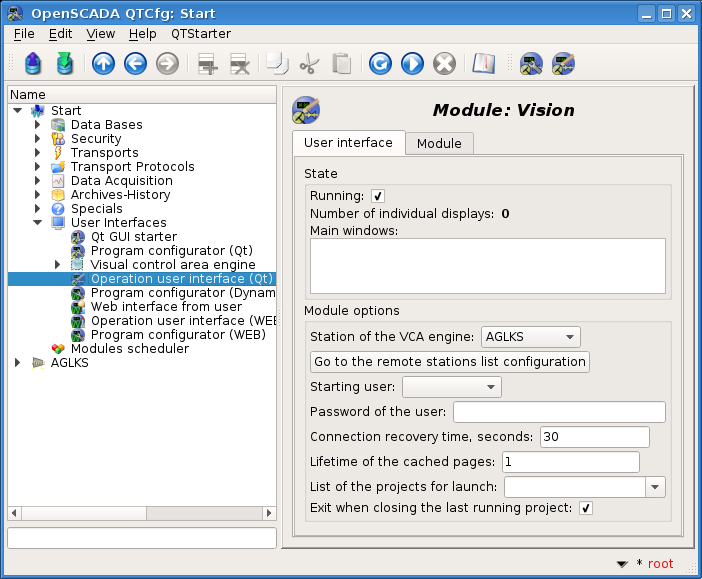Expand the Security node
This screenshot has width=702, height=579.
pyautogui.click(x=38, y=138)
